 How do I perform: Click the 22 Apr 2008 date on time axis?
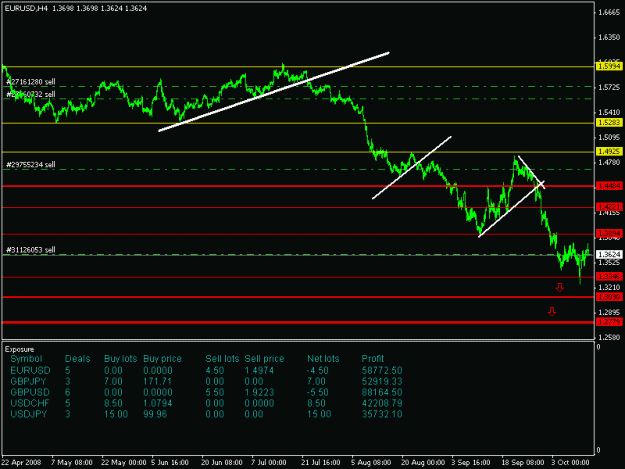[22, 462]
